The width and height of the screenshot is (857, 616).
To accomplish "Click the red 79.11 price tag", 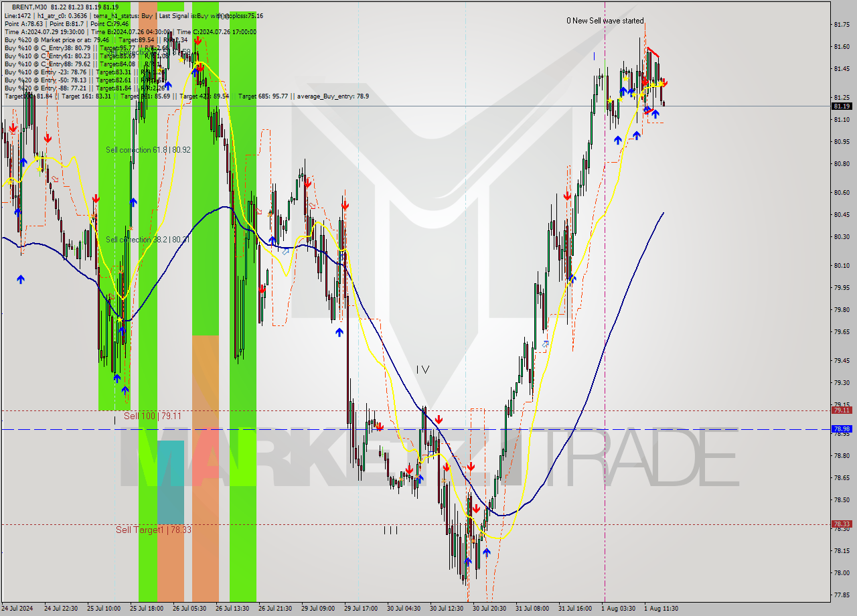I will [x=842, y=410].
